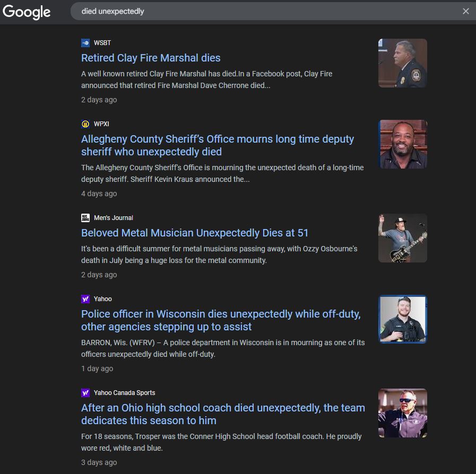Click the Yahoo favicon icon
Image resolution: width=476 pixels, height=474 pixels.
[85, 299]
